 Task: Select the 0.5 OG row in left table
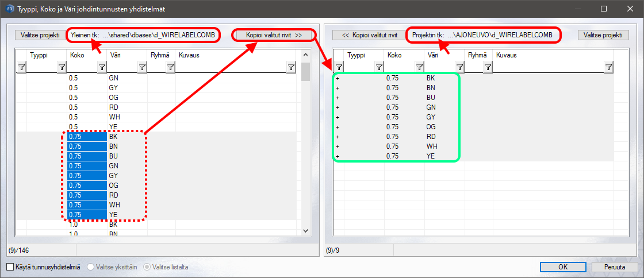tap(156, 98)
